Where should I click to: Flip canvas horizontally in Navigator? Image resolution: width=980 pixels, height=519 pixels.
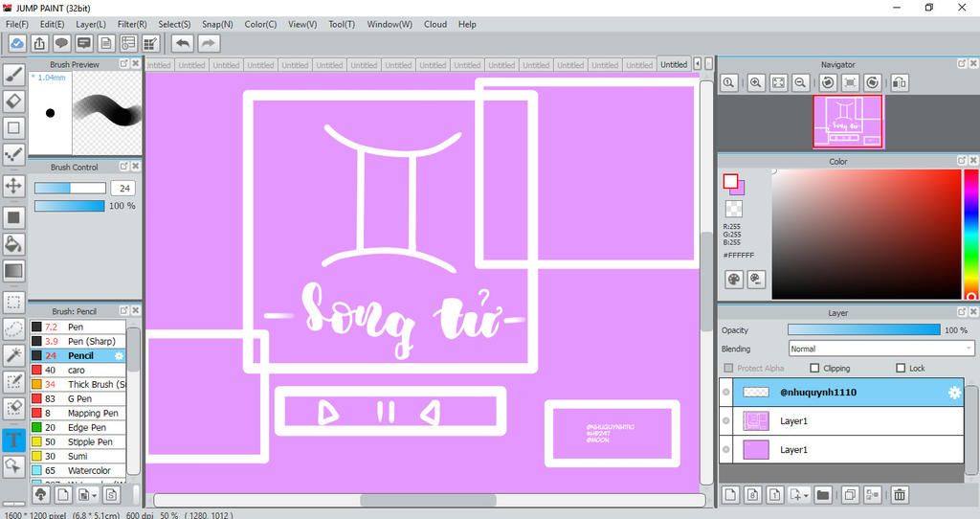tap(900, 82)
